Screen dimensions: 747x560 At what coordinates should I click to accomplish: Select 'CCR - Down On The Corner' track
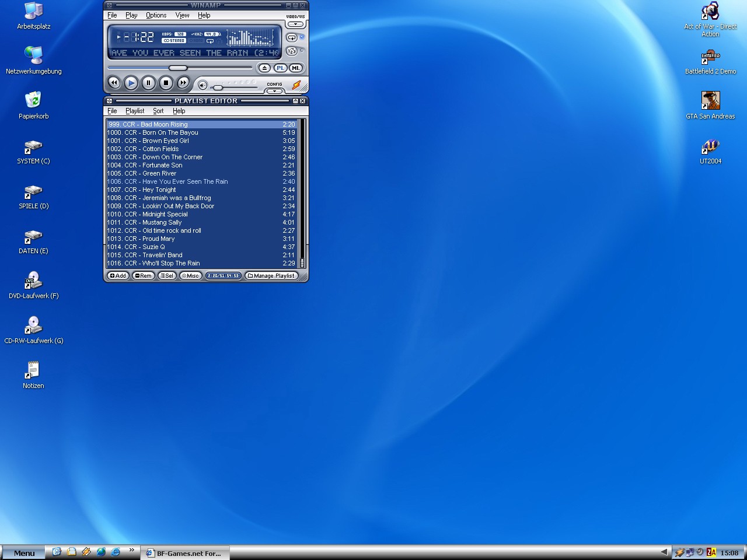coord(202,157)
